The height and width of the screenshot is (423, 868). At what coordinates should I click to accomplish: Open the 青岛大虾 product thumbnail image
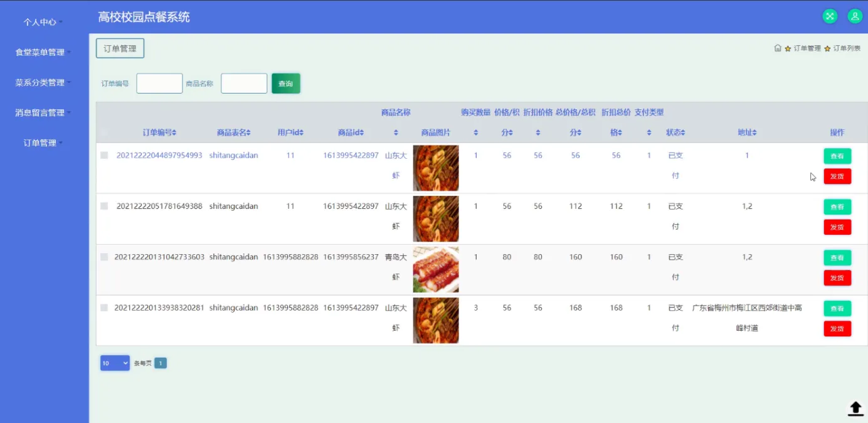tap(436, 269)
